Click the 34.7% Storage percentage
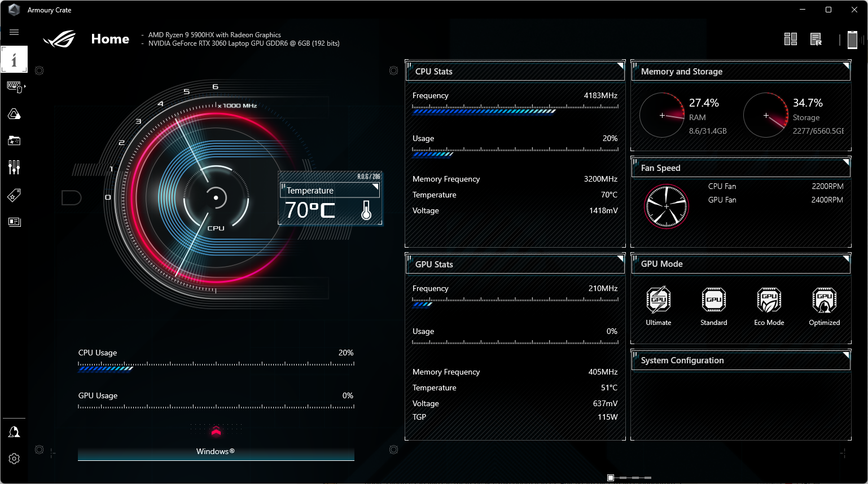Viewport: 868px width, 484px height. coord(808,103)
